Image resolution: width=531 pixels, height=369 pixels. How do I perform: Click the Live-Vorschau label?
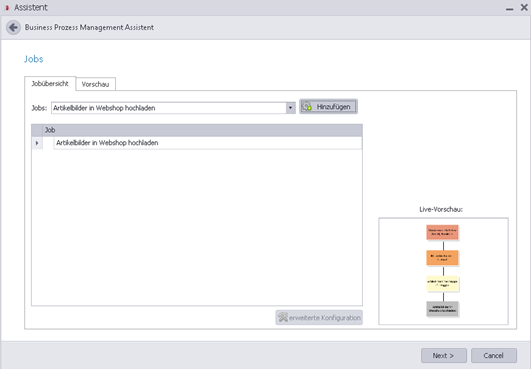(x=441, y=210)
